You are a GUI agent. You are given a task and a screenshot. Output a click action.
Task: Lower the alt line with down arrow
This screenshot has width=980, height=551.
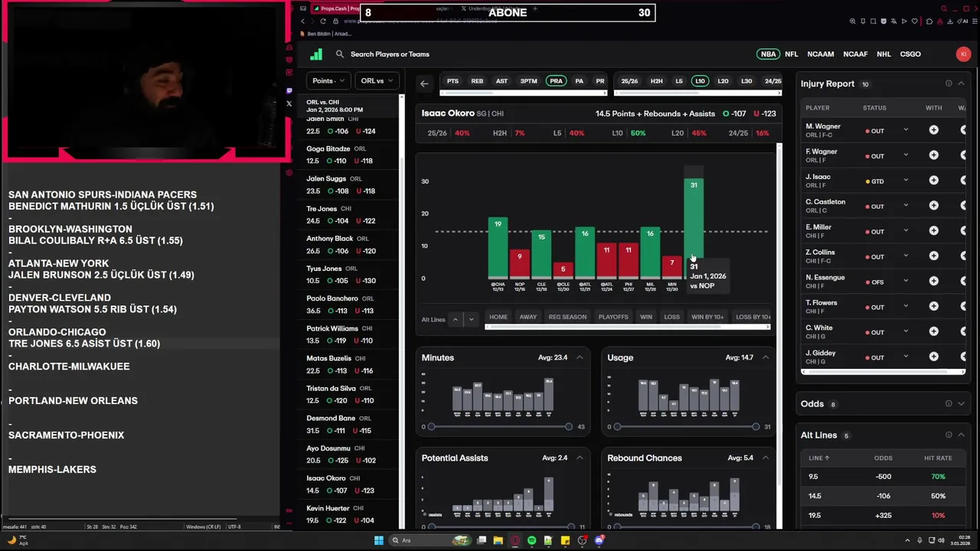coord(472,319)
